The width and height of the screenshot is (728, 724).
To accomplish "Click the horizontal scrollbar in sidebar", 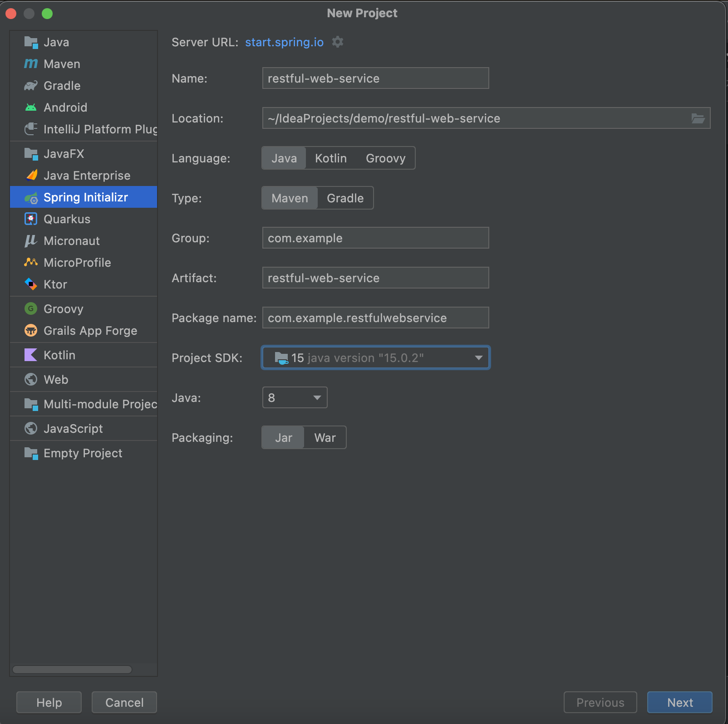I will (x=72, y=670).
